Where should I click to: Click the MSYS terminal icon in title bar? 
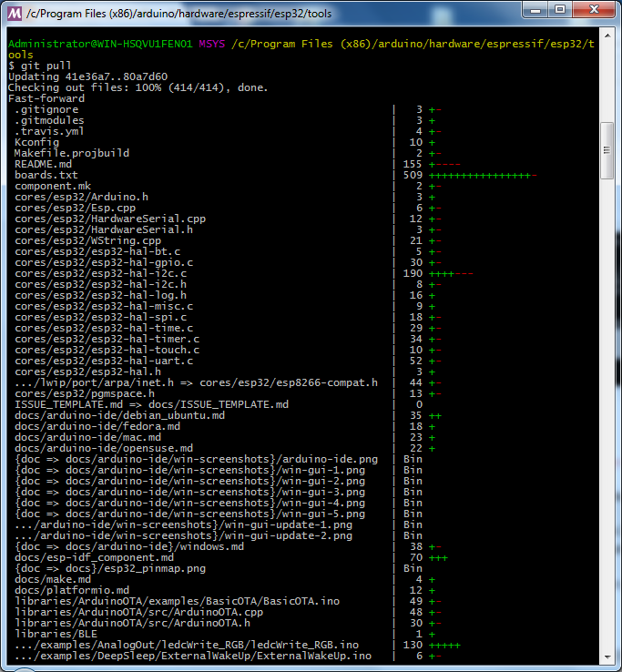pos(15,14)
